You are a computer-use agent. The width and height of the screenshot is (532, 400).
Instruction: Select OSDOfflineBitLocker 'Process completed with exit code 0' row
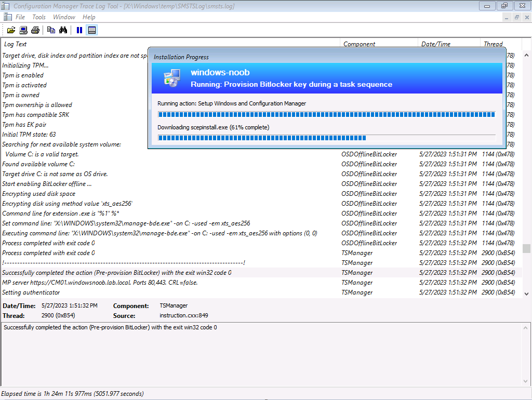pyautogui.click(x=261, y=243)
